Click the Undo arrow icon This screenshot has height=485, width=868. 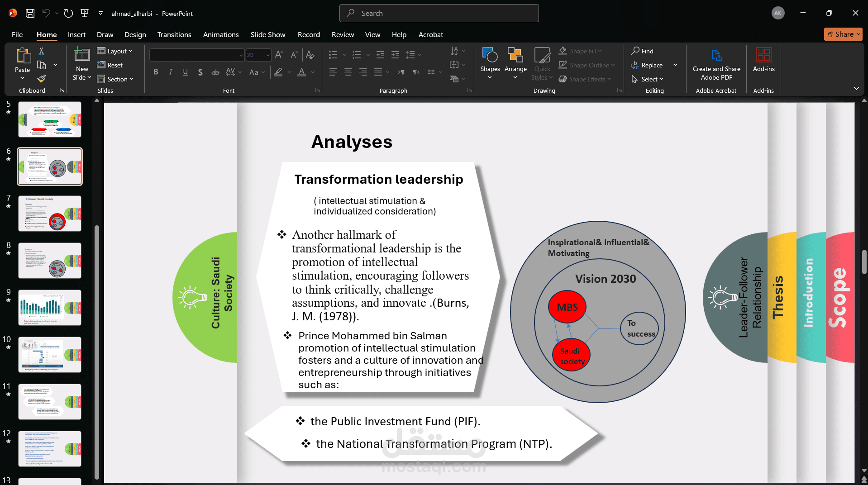tap(46, 13)
